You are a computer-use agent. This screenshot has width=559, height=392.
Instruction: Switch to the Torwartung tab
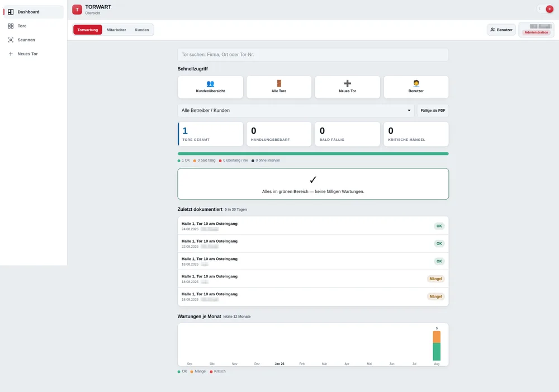click(x=88, y=30)
